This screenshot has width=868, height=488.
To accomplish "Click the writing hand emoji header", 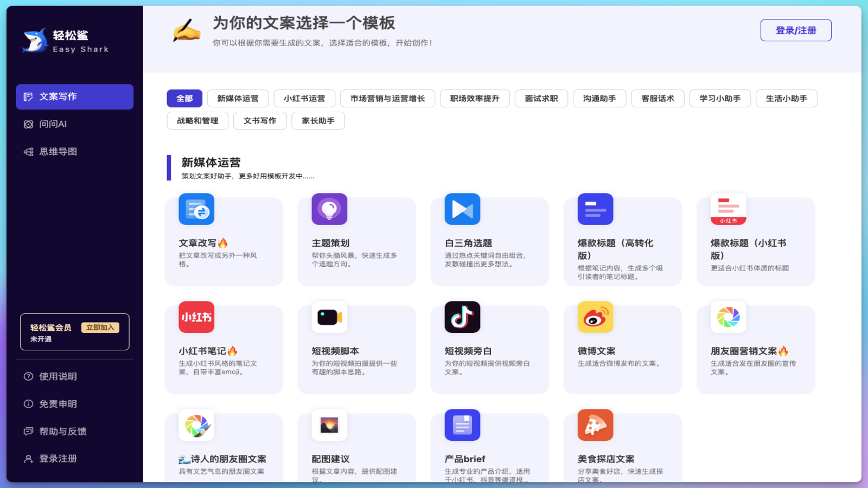I will [x=187, y=30].
